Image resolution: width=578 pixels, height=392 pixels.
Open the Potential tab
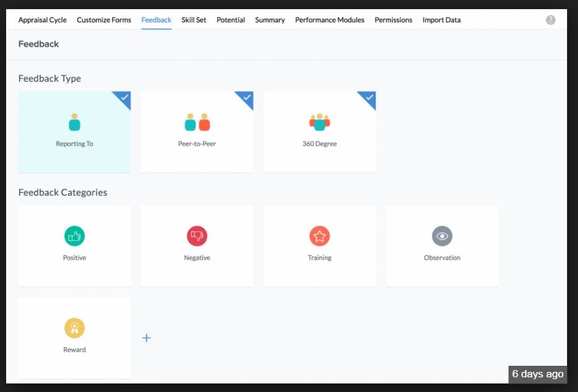[230, 20]
